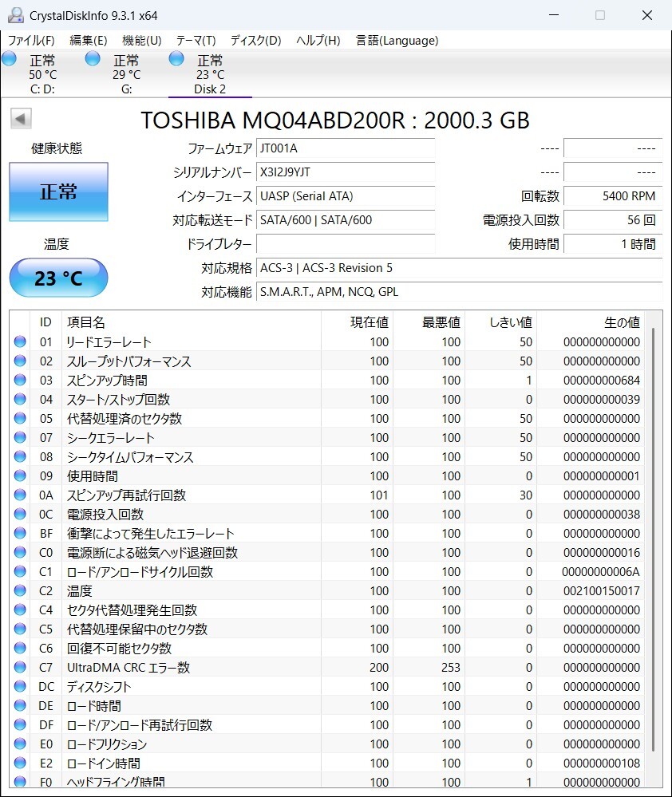Click status icon of row 0C 電源投入回数
Viewport: 672px width, 797px height.
pyautogui.click(x=20, y=514)
